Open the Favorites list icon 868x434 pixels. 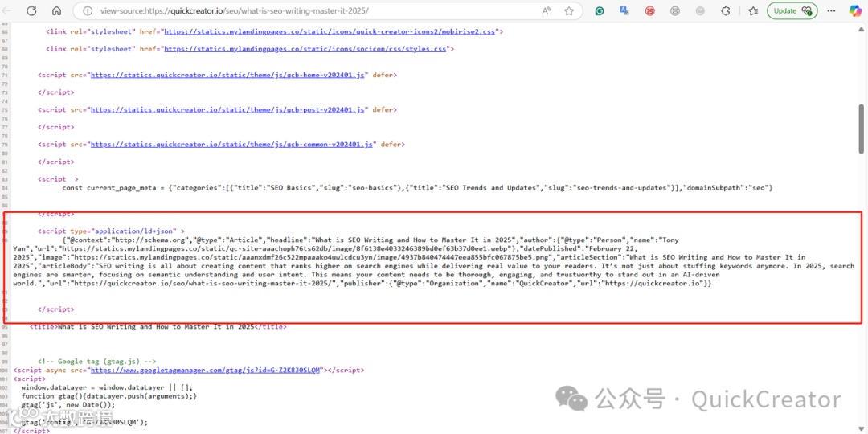[x=753, y=11]
